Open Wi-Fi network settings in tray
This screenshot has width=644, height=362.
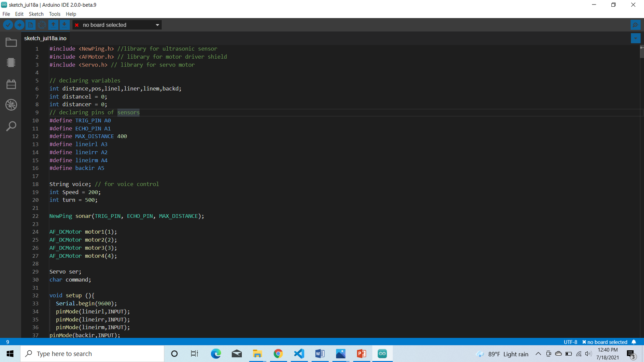pyautogui.click(x=579, y=354)
